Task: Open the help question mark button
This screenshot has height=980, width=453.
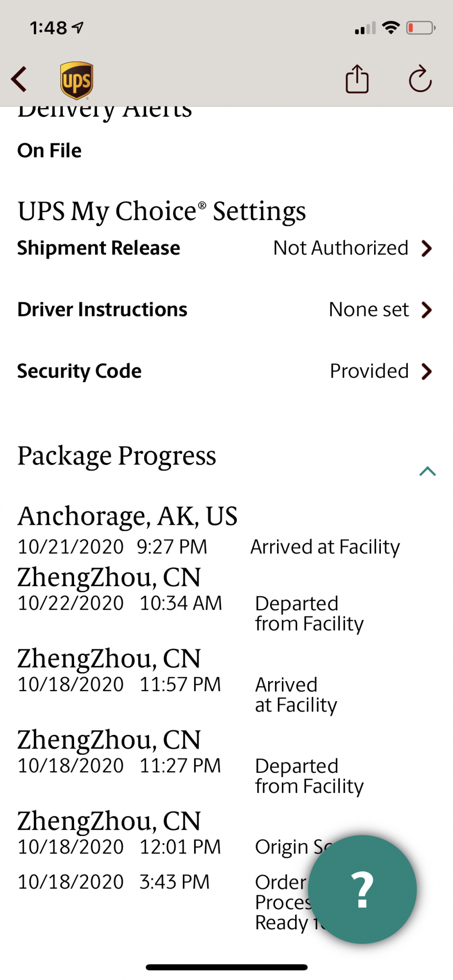Action: tap(363, 889)
